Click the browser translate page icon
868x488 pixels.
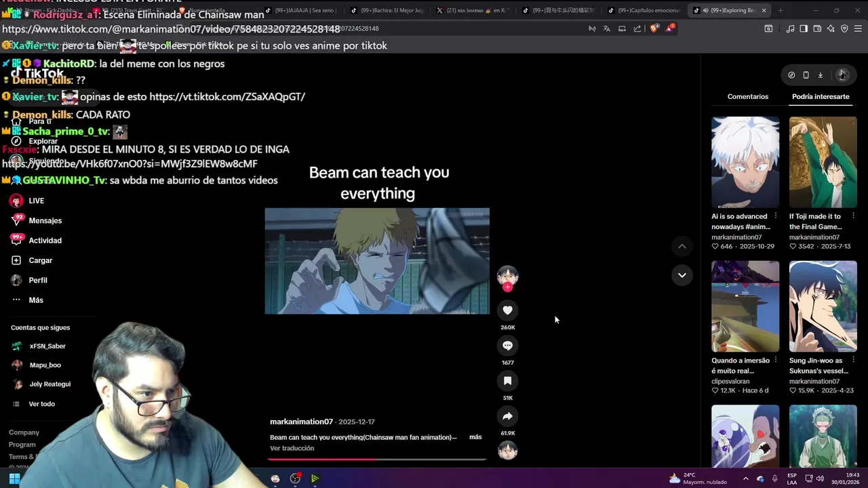606,28
